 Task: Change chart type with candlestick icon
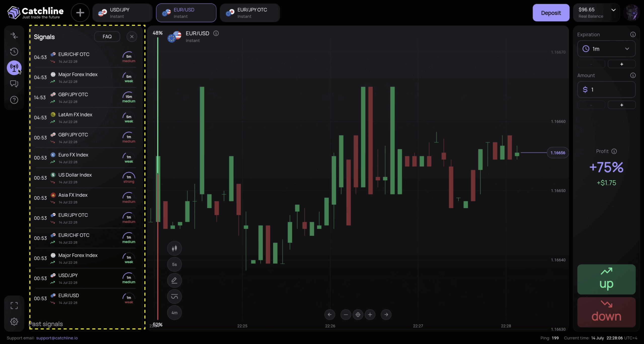[x=174, y=248]
